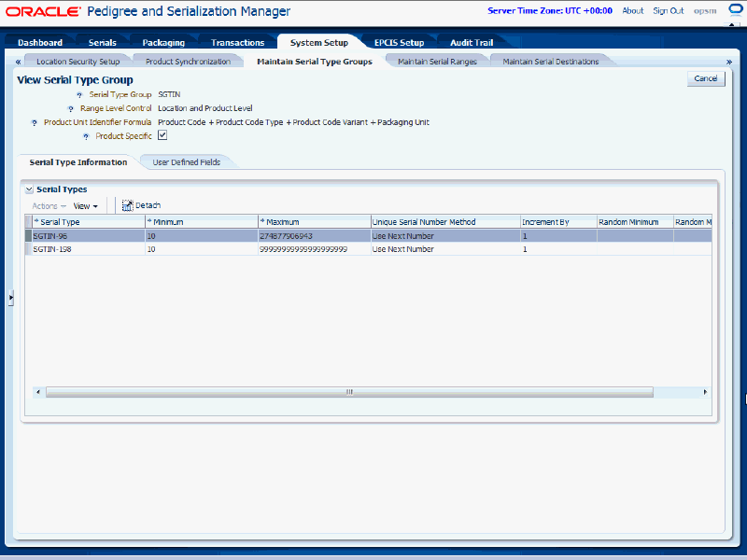Viewport: 747px width, 560px height.
Task: Click the Oracle logo icon at top right
Action: coord(736,11)
